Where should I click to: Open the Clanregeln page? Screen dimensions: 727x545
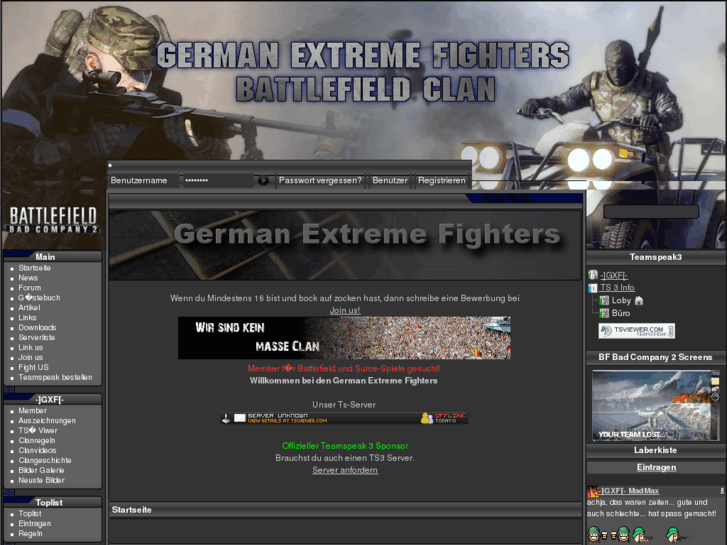pos(37,441)
